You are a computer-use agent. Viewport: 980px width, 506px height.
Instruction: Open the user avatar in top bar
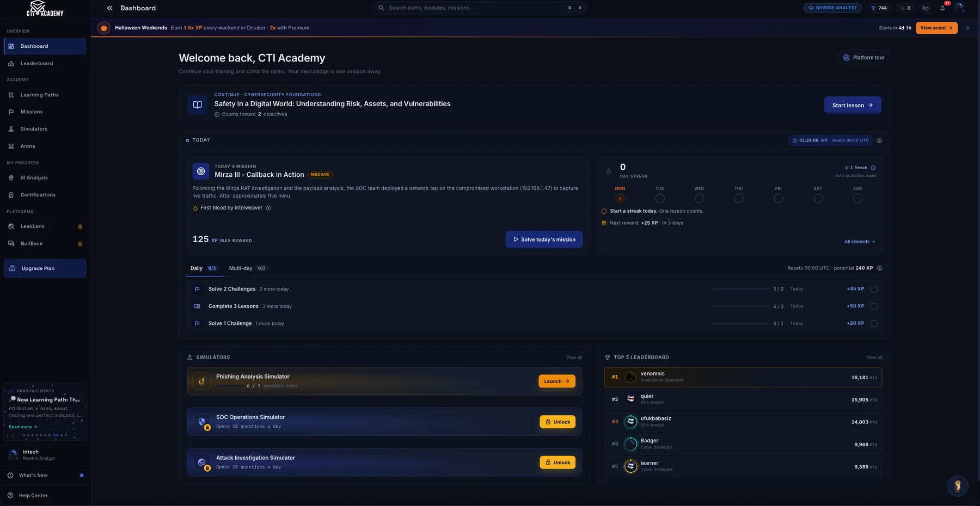pos(959,8)
